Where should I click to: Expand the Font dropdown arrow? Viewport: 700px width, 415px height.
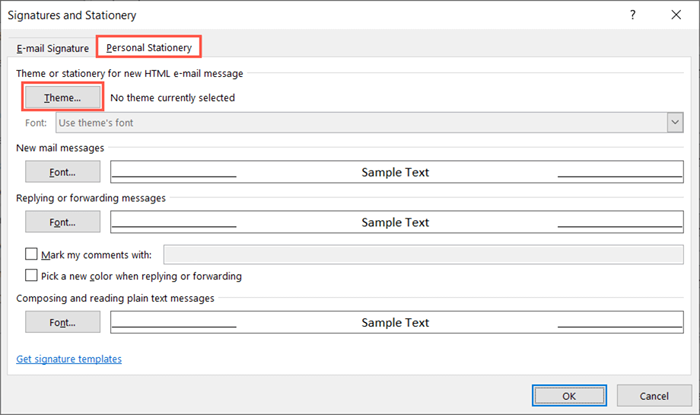coord(675,122)
